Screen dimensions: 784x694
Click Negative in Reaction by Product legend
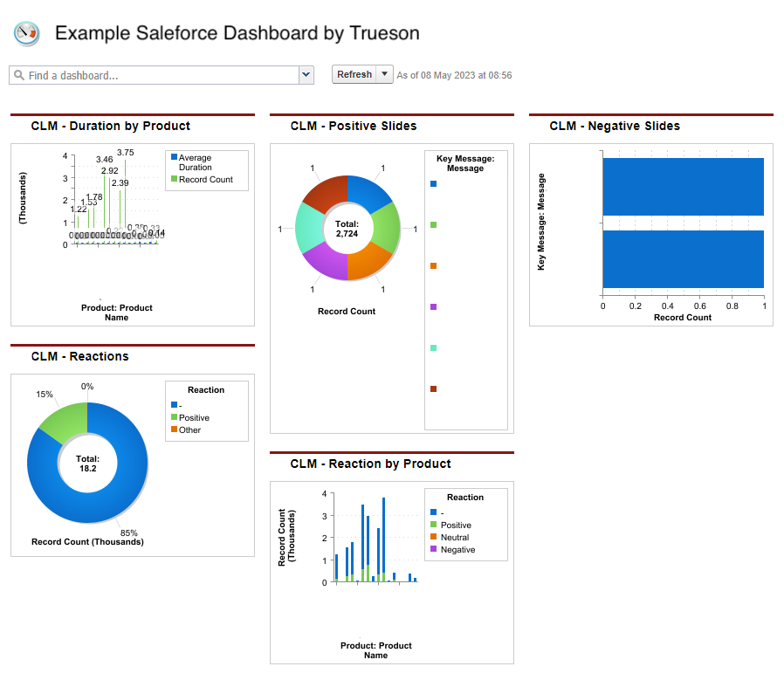pyautogui.click(x=458, y=549)
